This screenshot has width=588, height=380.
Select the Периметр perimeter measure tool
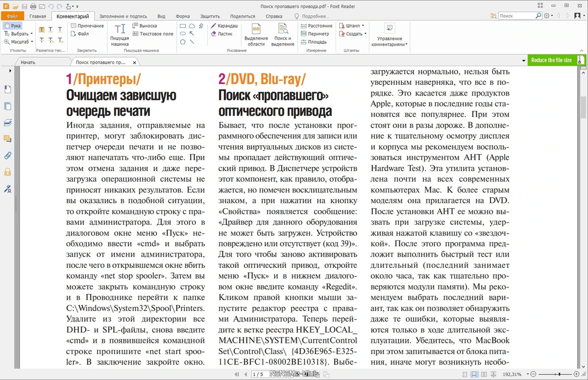(x=315, y=34)
